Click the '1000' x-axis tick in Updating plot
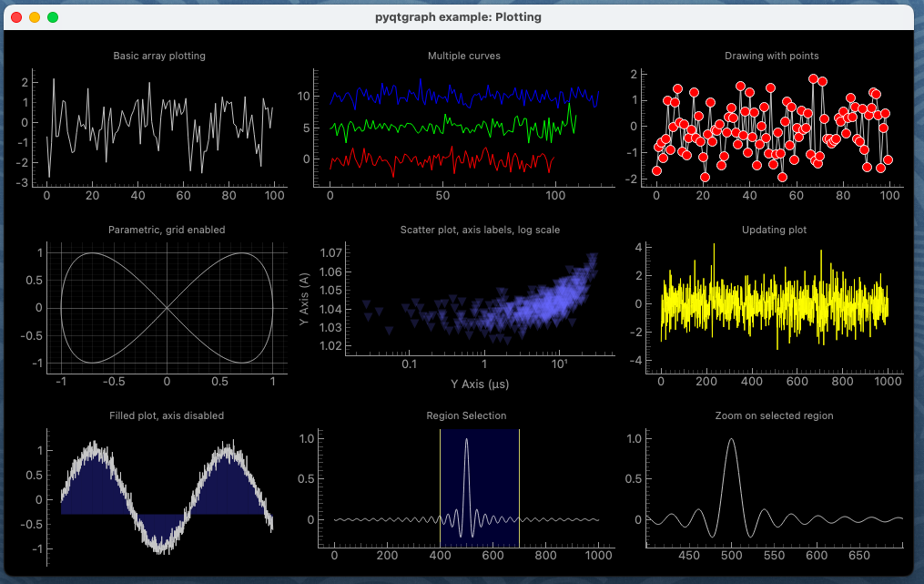 [x=888, y=382]
